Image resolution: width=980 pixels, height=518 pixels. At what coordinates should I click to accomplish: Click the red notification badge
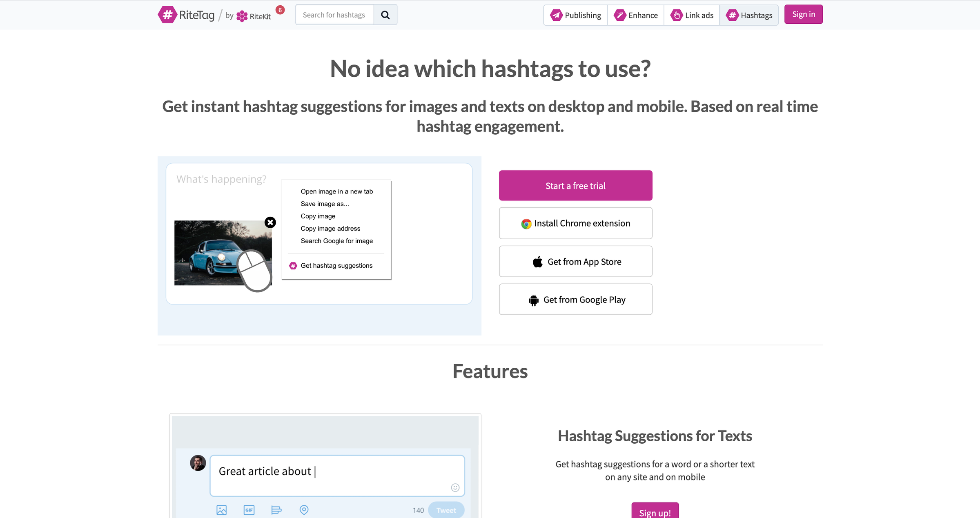click(280, 10)
